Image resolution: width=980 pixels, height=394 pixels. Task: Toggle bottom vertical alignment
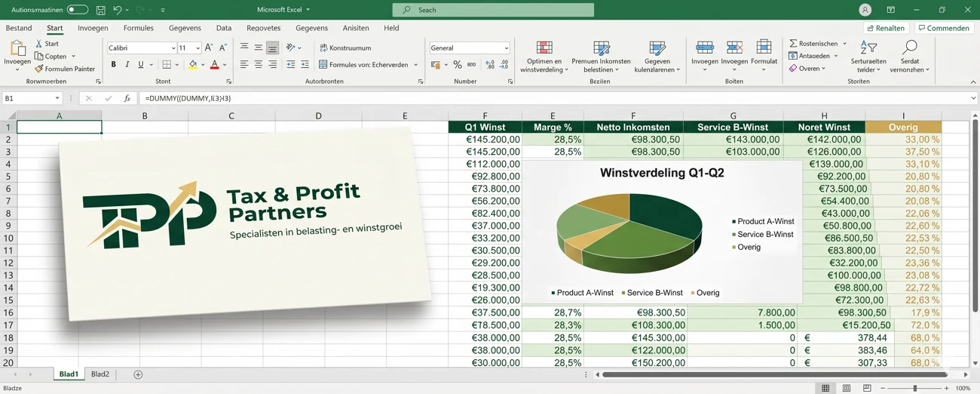click(272, 48)
